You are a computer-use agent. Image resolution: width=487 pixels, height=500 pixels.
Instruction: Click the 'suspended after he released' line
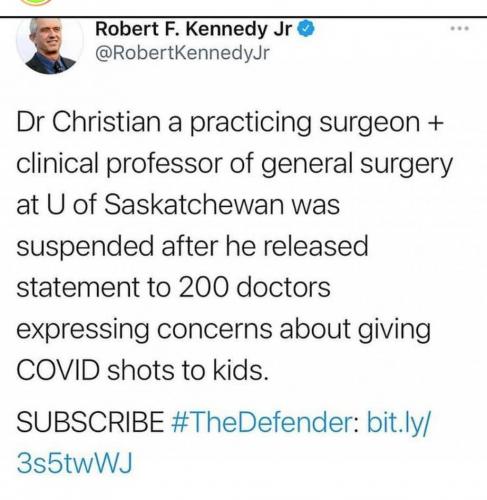(192, 246)
